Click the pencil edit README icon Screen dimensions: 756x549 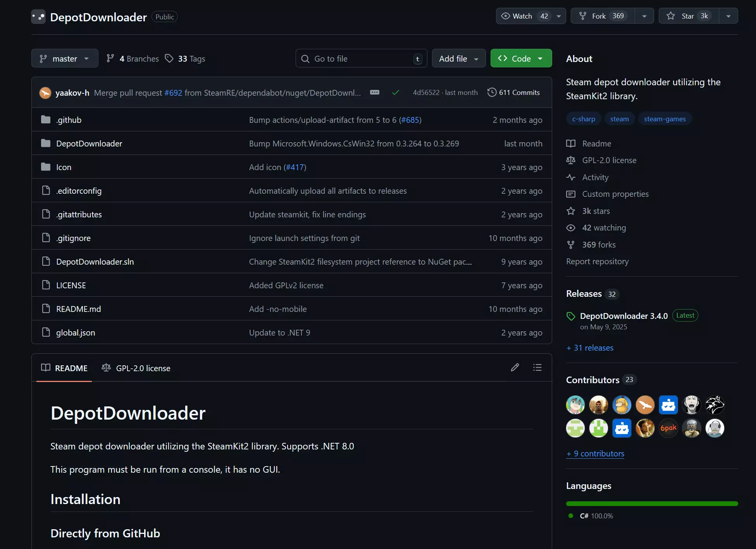(515, 368)
